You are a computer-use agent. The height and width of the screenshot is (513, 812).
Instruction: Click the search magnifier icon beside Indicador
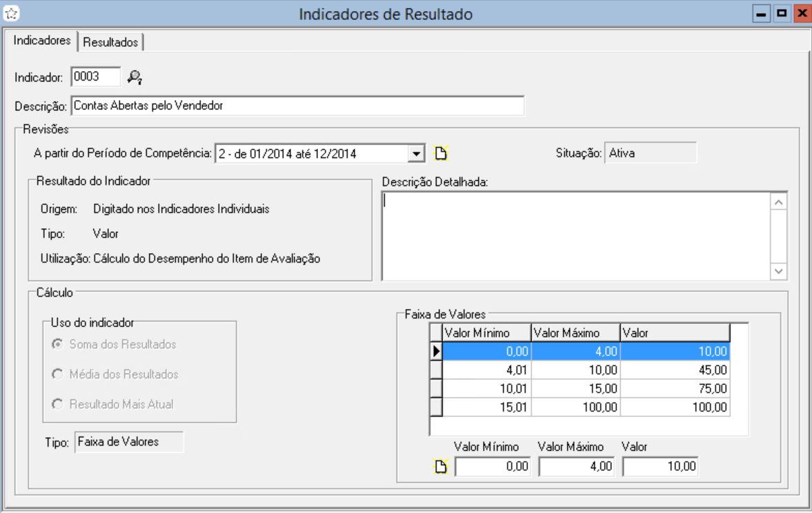[135, 77]
